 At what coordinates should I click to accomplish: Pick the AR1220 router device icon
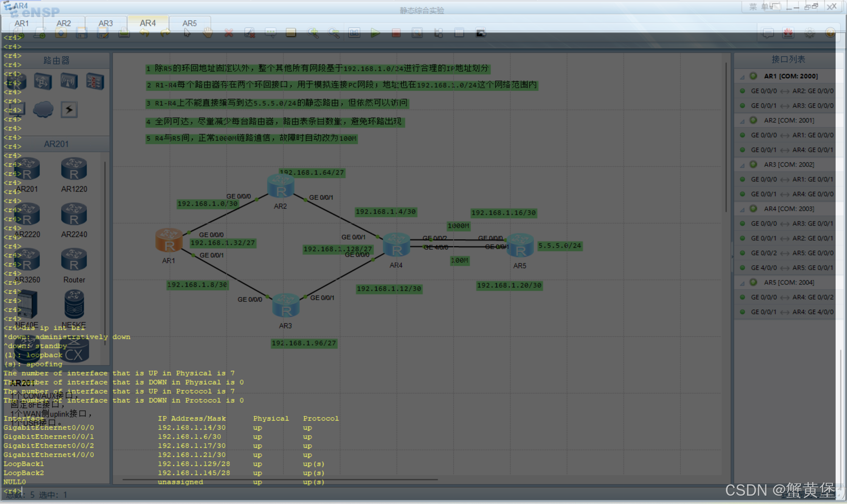tap(74, 169)
